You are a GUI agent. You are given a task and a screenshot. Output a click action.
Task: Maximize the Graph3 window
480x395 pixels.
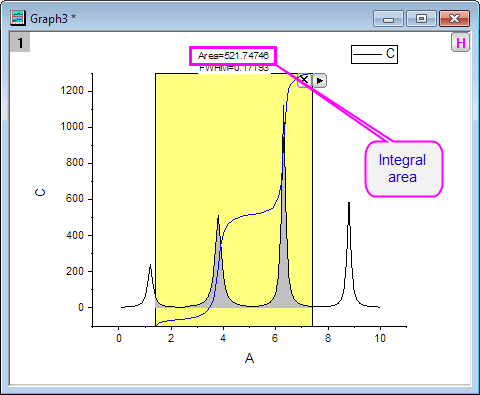pos(421,19)
